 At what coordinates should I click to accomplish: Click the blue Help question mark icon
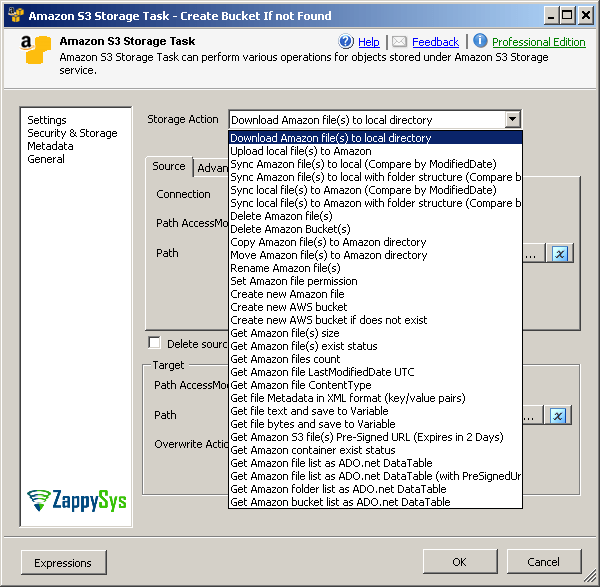(346, 41)
